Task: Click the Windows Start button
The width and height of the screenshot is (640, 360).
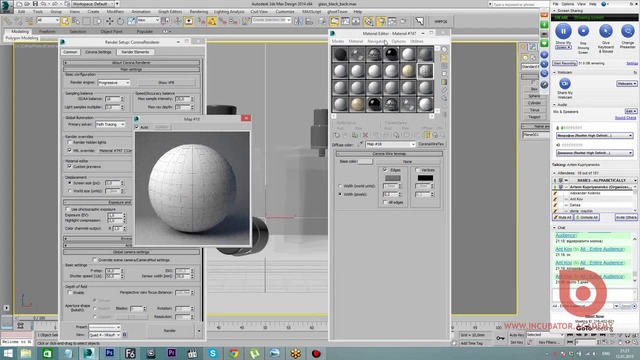Action: (x=8, y=353)
